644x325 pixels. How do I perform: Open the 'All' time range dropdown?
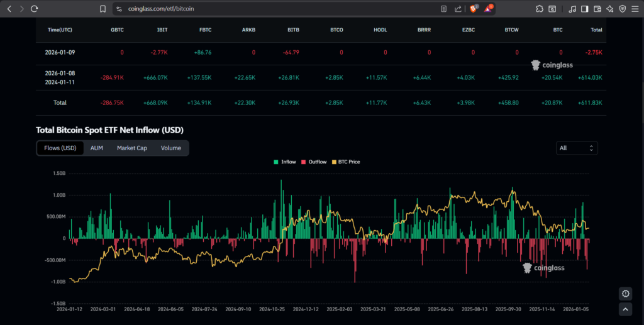click(x=577, y=148)
